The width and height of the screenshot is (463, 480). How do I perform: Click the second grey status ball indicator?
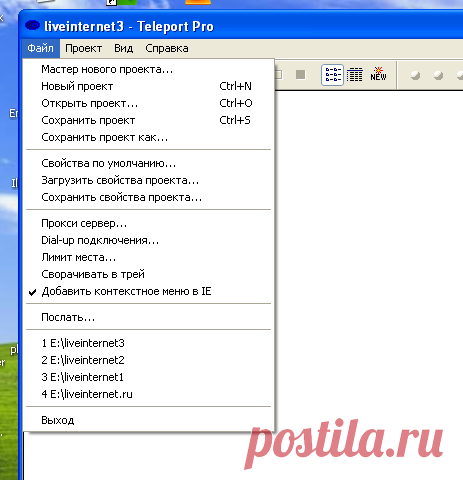click(438, 75)
